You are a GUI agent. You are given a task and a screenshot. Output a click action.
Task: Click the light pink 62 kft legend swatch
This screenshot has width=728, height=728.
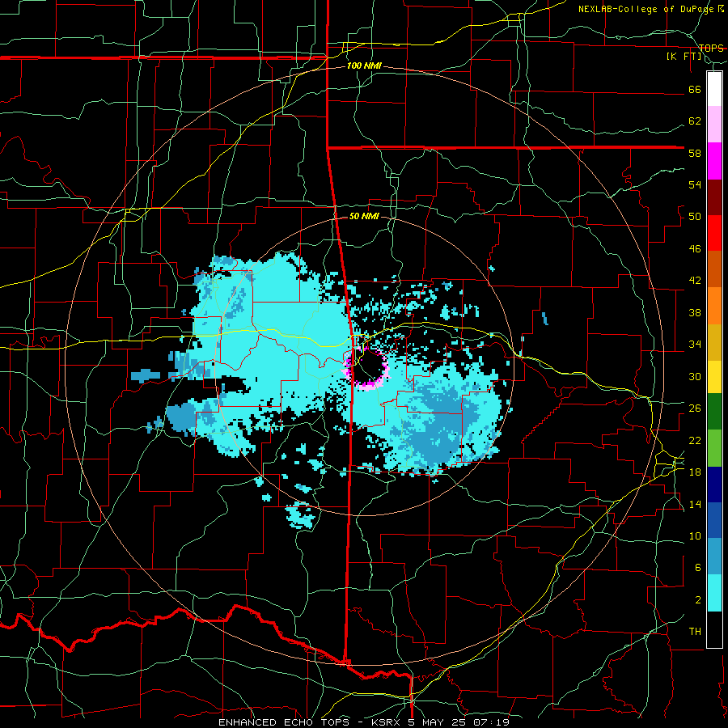(x=714, y=125)
